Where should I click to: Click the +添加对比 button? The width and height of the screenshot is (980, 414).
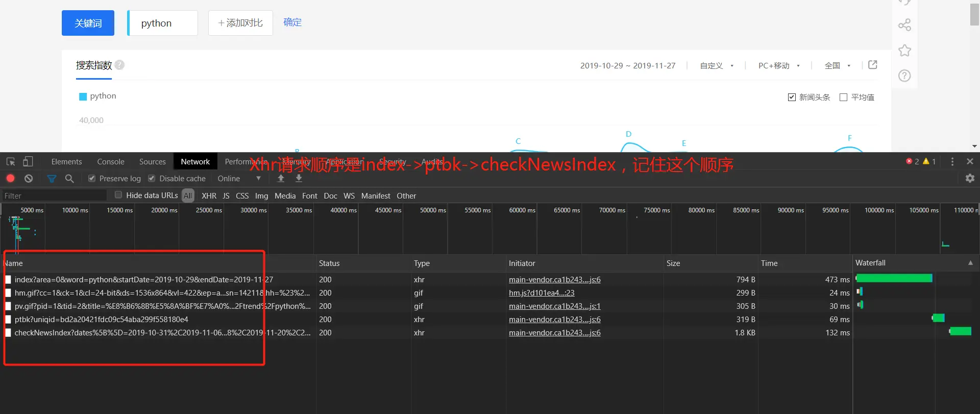[x=240, y=23]
